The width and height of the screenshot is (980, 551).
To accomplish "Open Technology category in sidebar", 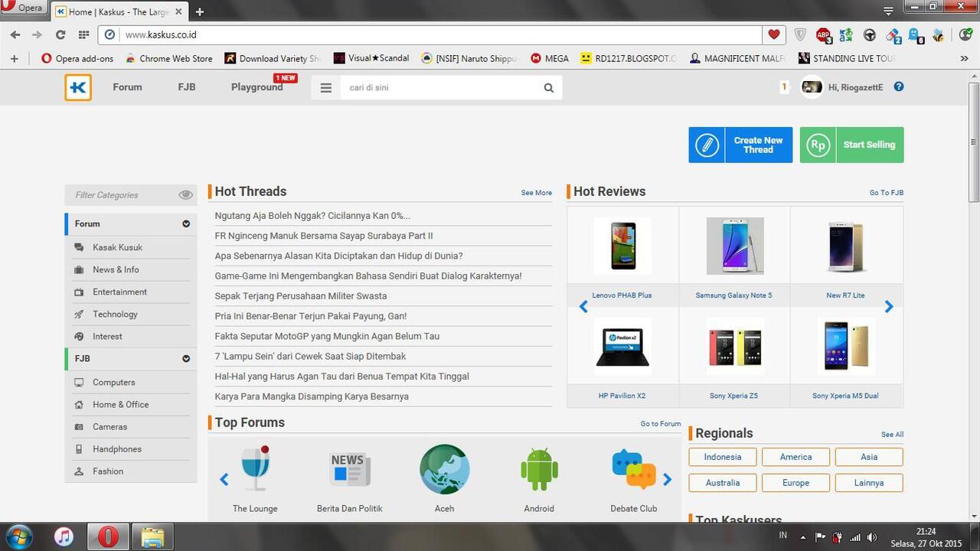I will coord(115,314).
